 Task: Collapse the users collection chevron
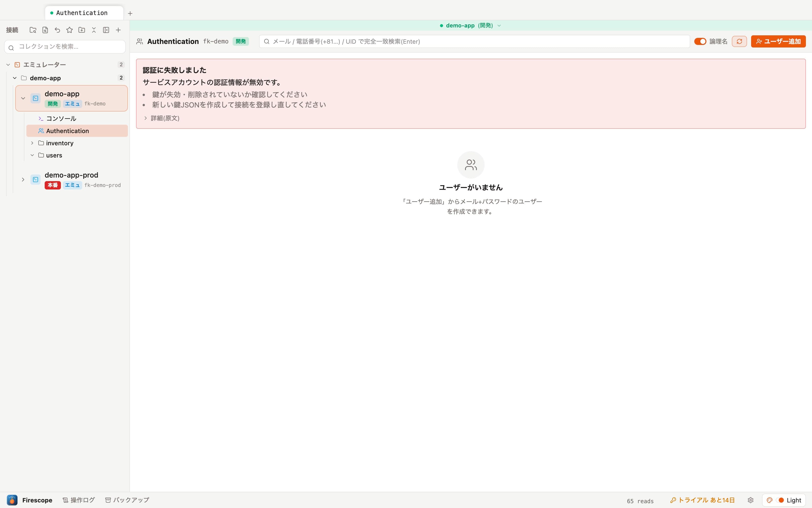32,155
